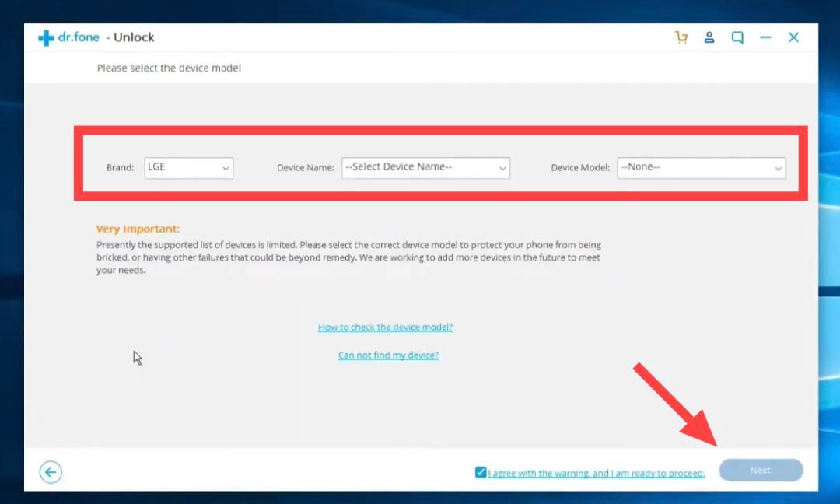
Task: Go back with the circular arrow button
Action: point(51,472)
